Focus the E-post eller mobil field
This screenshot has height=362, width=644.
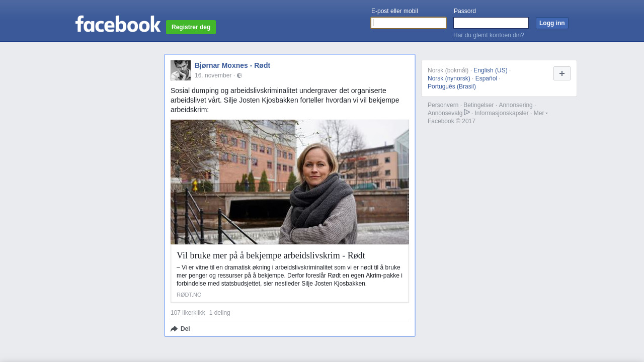click(x=409, y=23)
